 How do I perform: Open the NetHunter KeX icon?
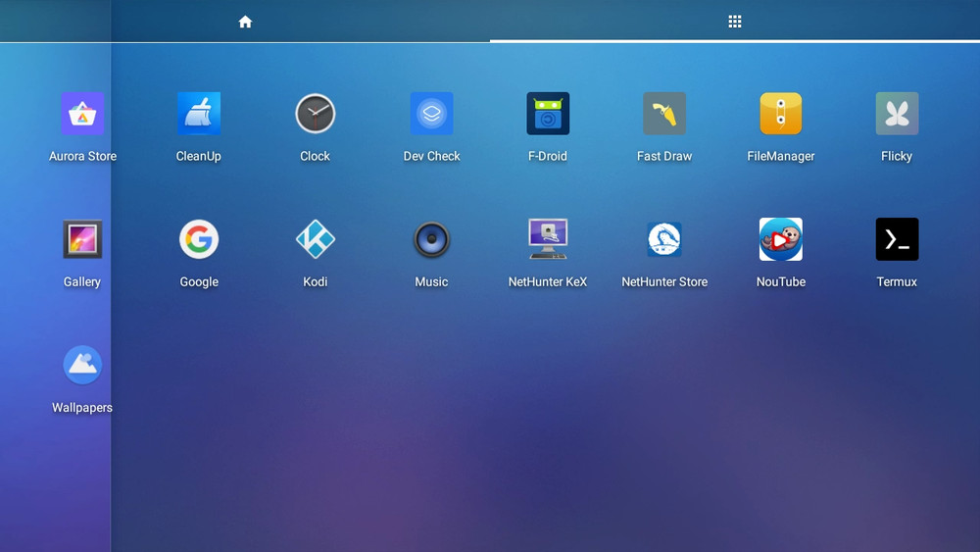(x=548, y=238)
